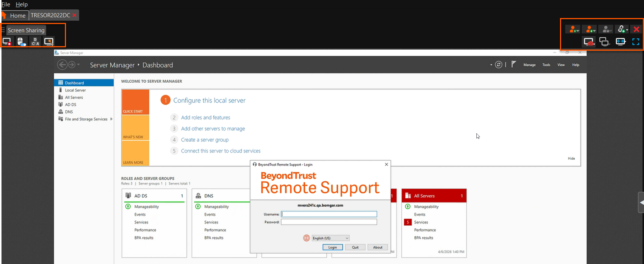This screenshot has height=264, width=644.
Task: Open the monitor with blue arrows scaling dropdown
Action: [621, 42]
